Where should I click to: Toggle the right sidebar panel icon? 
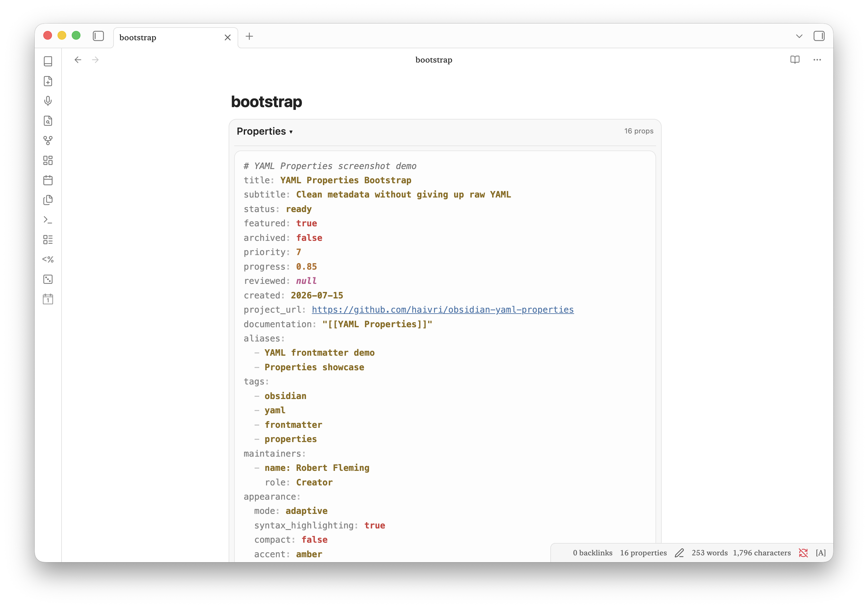[x=819, y=36]
